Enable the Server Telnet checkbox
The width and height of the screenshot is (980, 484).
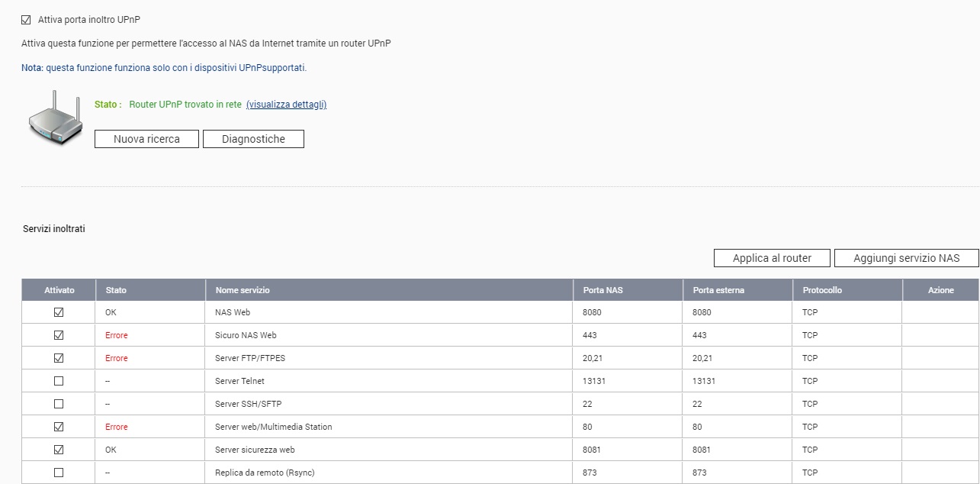[59, 381]
